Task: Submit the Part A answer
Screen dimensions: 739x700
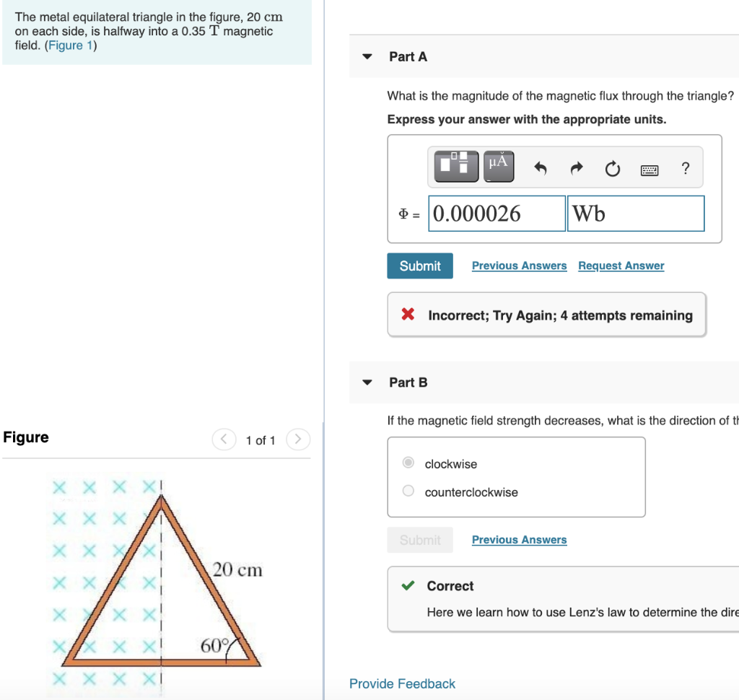Action: click(419, 266)
